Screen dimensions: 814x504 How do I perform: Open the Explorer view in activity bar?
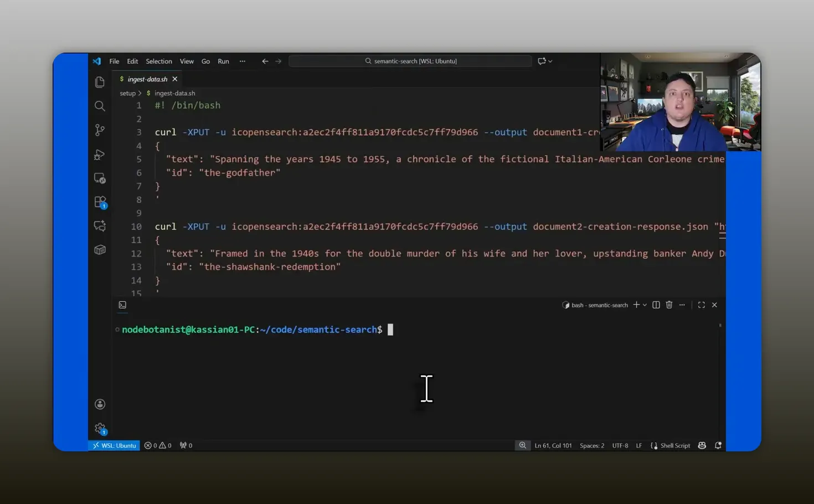pyautogui.click(x=100, y=82)
